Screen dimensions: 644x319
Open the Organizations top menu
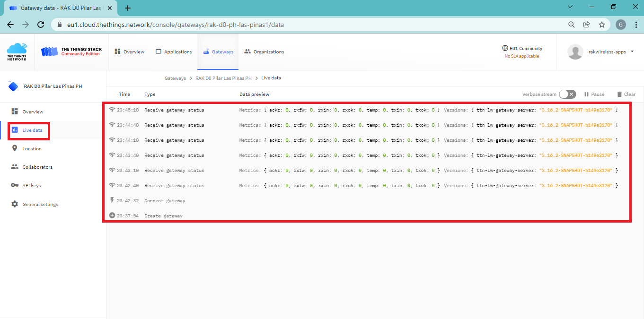point(264,52)
